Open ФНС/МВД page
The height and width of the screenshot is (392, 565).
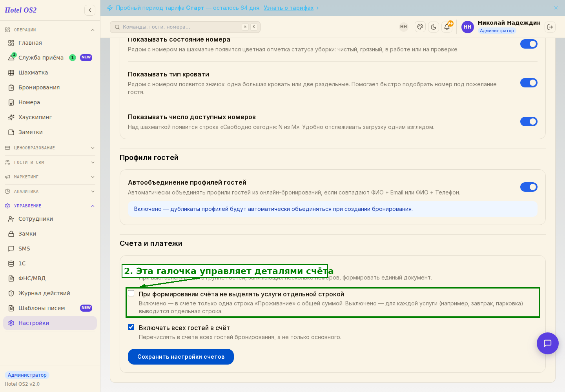pos(50,278)
